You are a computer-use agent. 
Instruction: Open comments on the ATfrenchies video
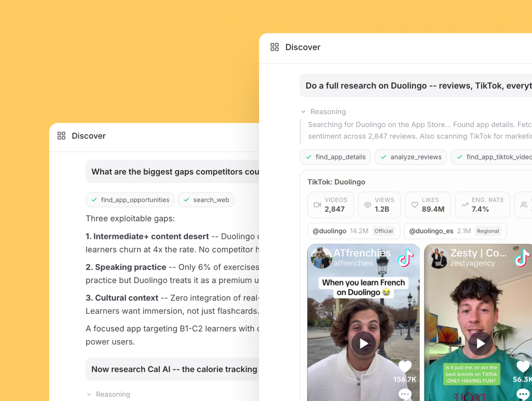405,394
